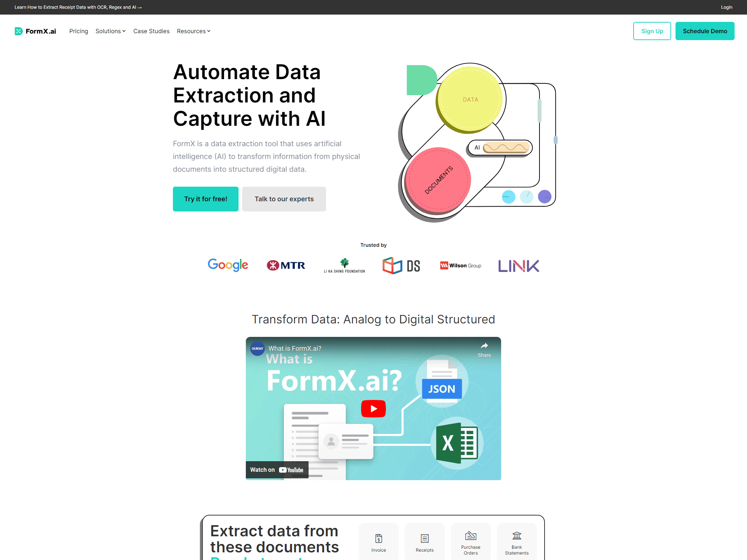
Task: Click the AI waveform pill in illustration
Action: pos(500,148)
